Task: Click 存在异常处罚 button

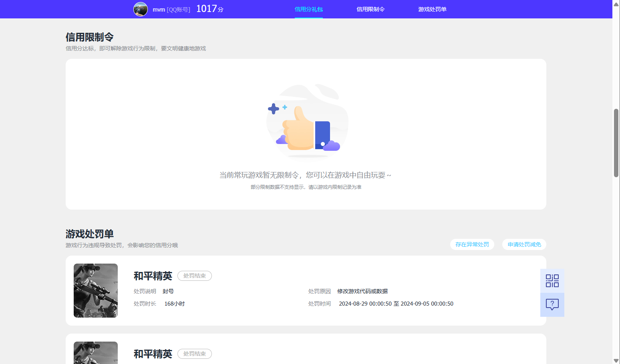Action: 472,244
